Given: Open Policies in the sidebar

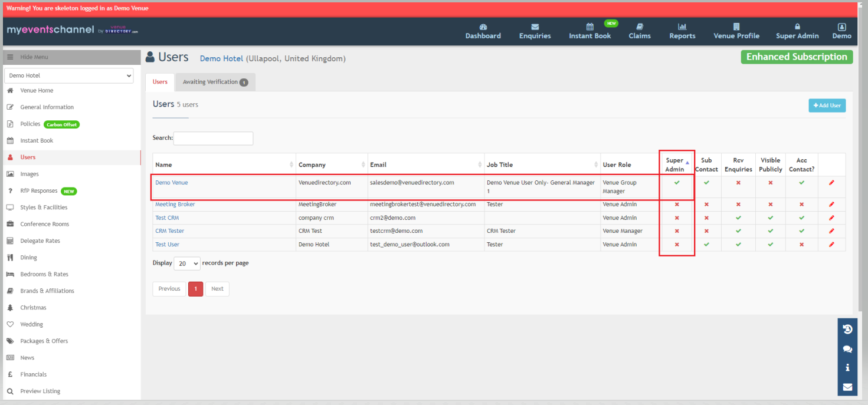Looking at the screenshot, I should point(30,124).
